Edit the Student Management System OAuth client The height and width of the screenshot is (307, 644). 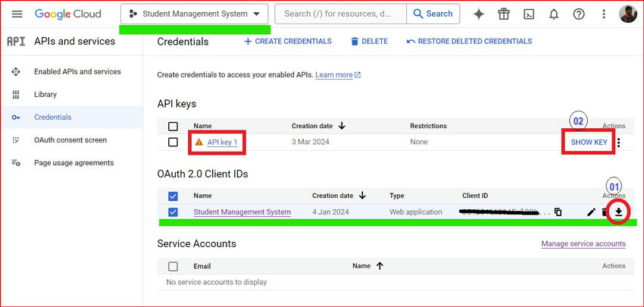point(591,212)
